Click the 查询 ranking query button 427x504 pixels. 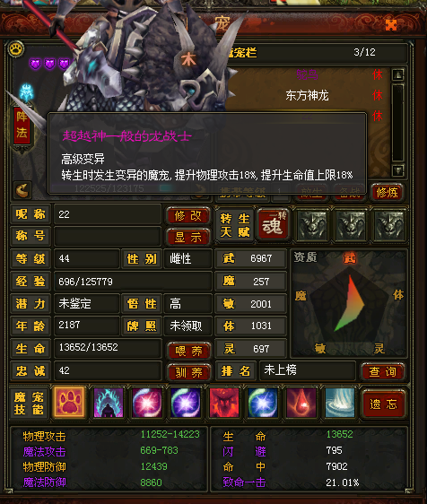point(382,371)
